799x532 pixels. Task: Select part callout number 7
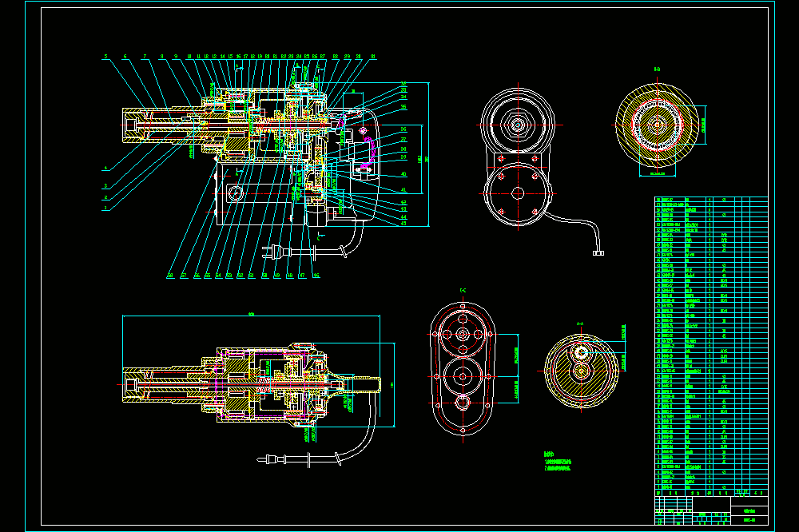click(145, 57)
